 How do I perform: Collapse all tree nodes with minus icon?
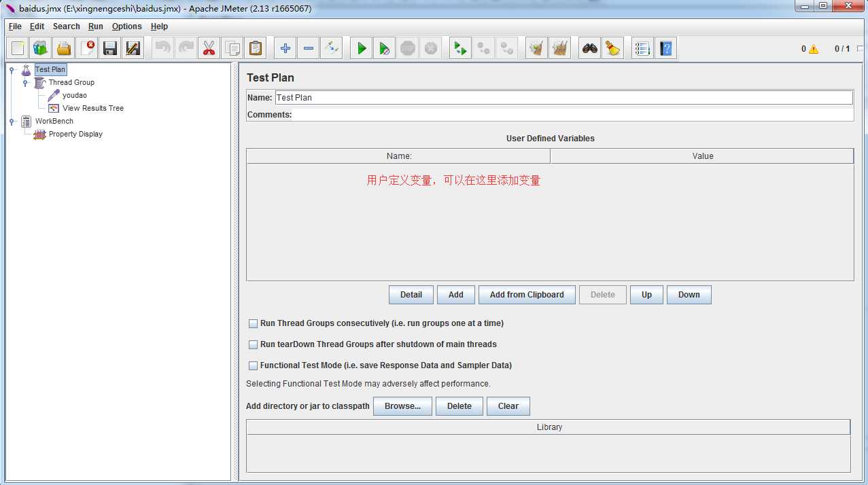click(x=309, y=48)
